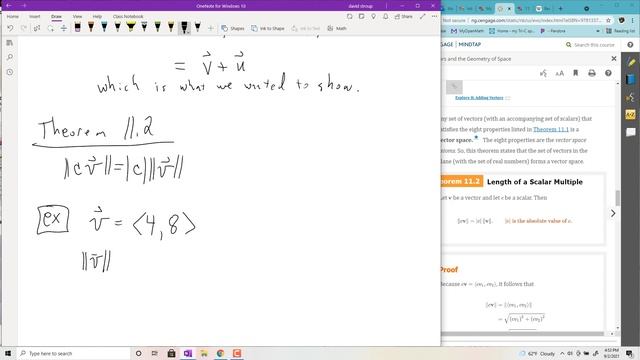Screen dimensions: 640x360
Task: Click the Share button in OneNote
Action: [x=403, y=17]
